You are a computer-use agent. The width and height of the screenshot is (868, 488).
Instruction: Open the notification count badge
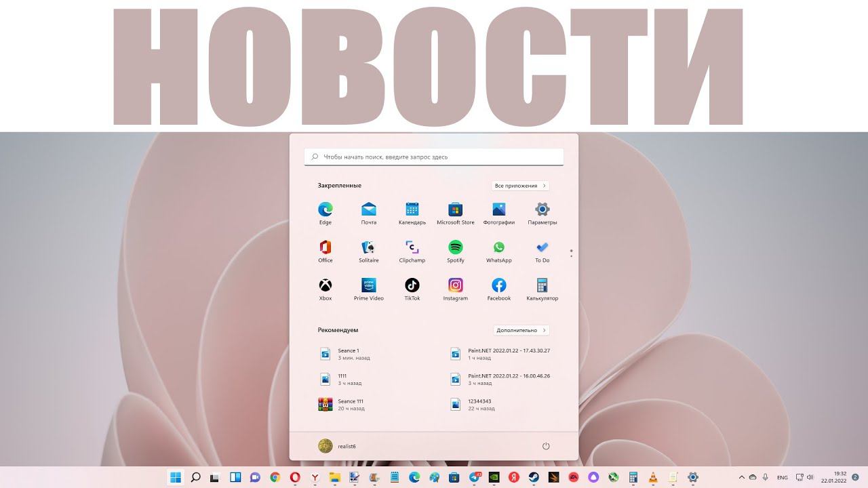[855, 477]
